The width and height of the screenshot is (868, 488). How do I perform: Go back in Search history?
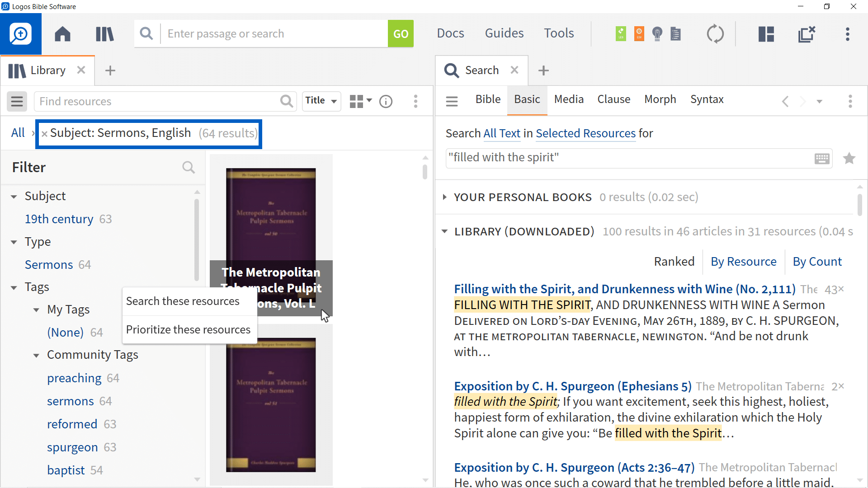click(x=785, y=101)
